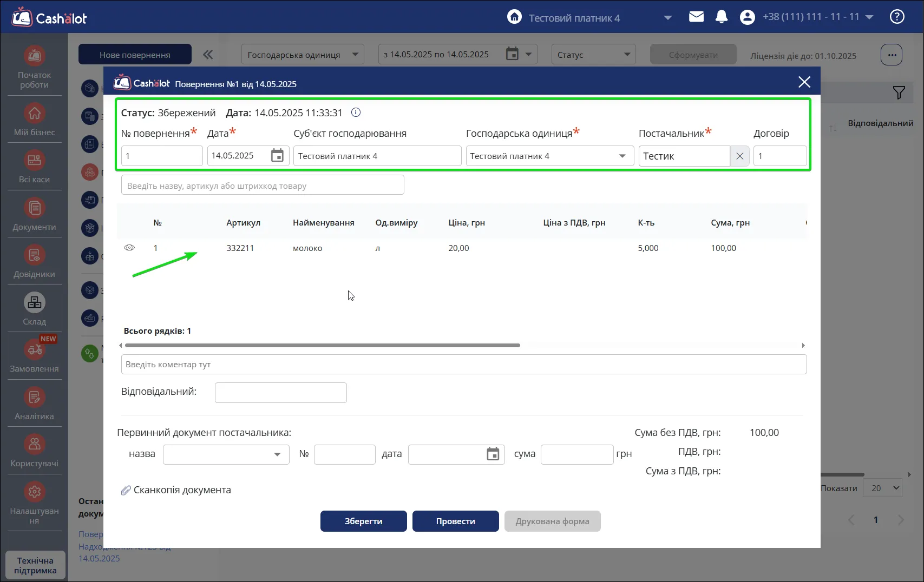Click the Суб'єкт господарювання field
The image size is (924, 582).
point(377,156)
